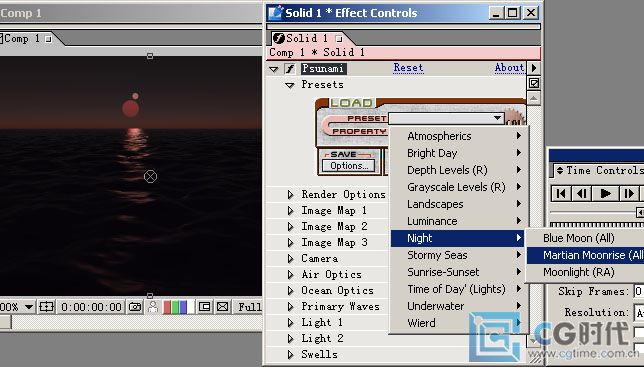Expand Image Map 1
Viewport: 644px width, 367px height.
tap(290, 211)
